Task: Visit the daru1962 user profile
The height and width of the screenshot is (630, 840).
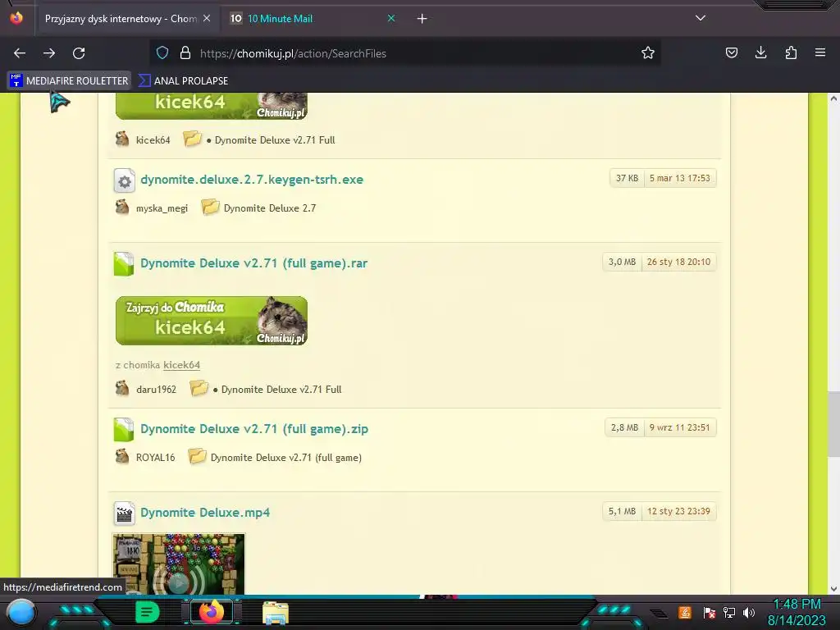Action: coord(156,390)
